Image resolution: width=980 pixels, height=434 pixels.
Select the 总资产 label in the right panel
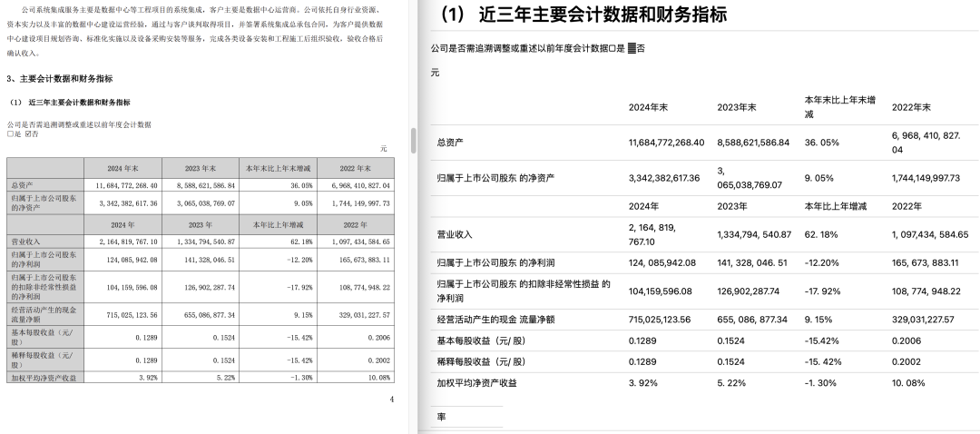pos(450,143)
